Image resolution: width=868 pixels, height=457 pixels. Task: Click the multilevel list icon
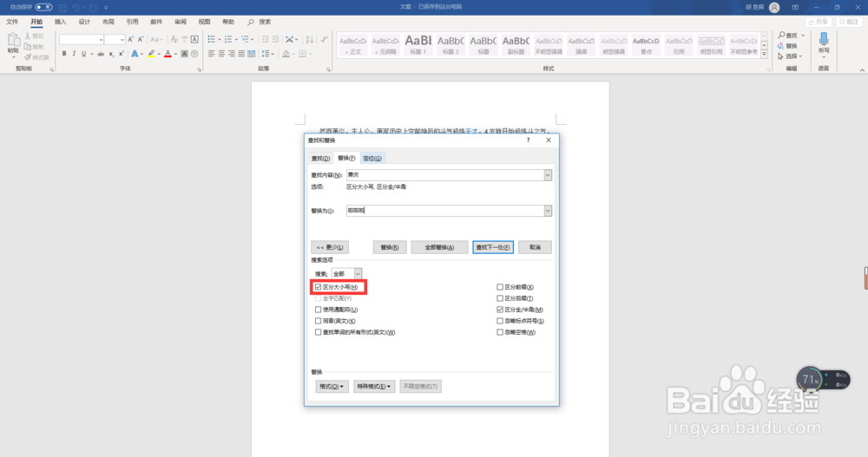pyautogui.click(x=245, y=39)
